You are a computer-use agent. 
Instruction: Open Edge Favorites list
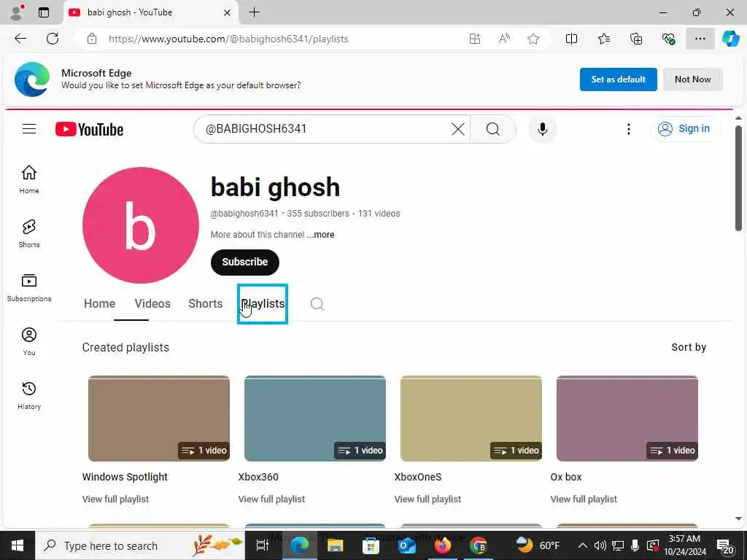pos(603,39)
